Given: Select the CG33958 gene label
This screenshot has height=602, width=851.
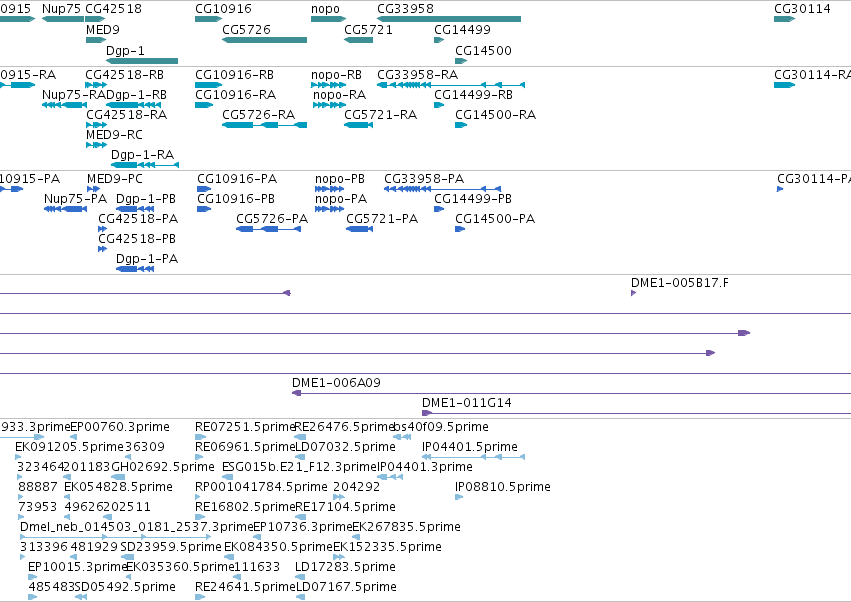Looking at the screenshot, I should (405, 9).
